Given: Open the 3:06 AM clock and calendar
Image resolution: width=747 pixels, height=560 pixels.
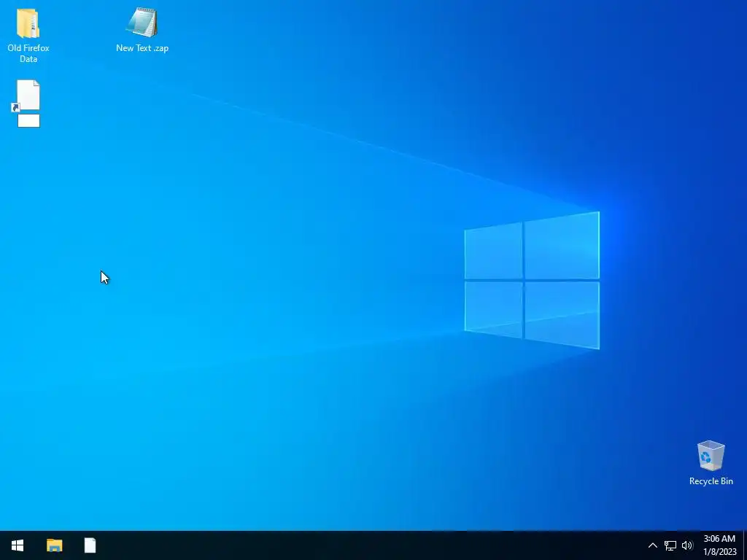Looking at the screenshot, I should 719,545.
